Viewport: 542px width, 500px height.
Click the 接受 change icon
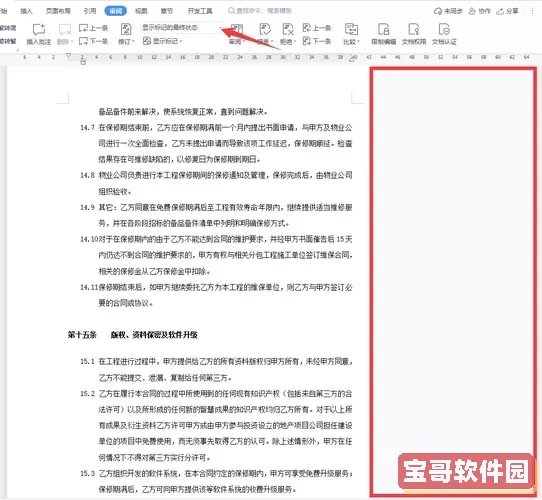[265, 29]
